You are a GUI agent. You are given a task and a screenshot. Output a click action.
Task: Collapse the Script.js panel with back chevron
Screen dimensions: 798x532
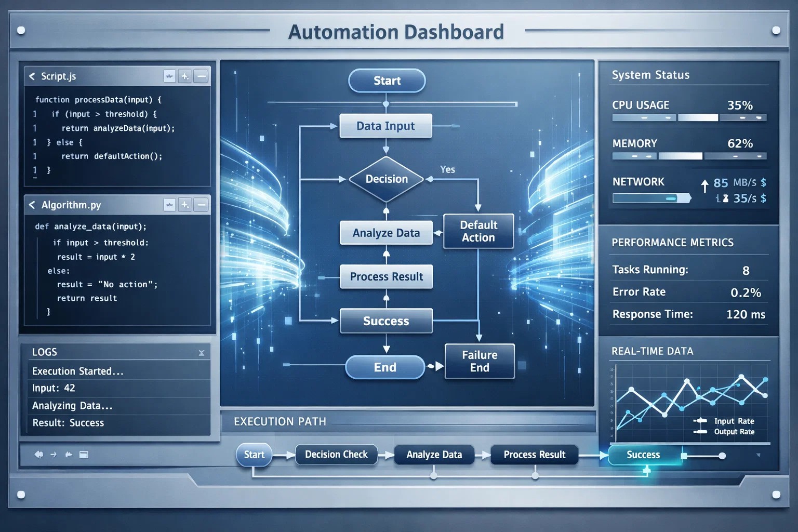click(x=32, y=76)
